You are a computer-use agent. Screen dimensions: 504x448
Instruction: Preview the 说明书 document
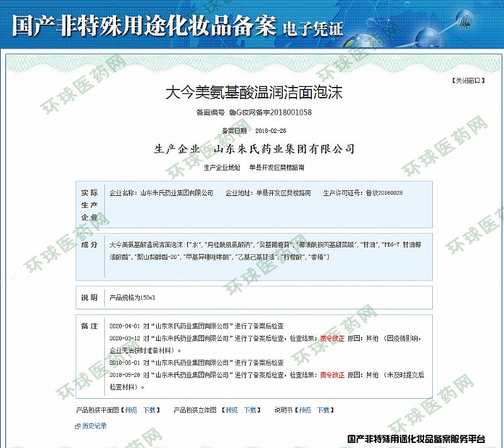coord(305,410)
